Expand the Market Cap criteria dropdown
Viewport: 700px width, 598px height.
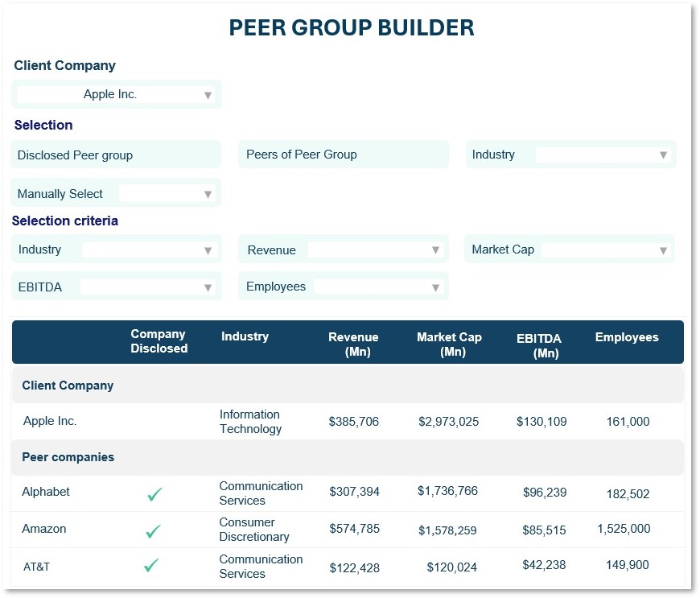click(662, 250)
